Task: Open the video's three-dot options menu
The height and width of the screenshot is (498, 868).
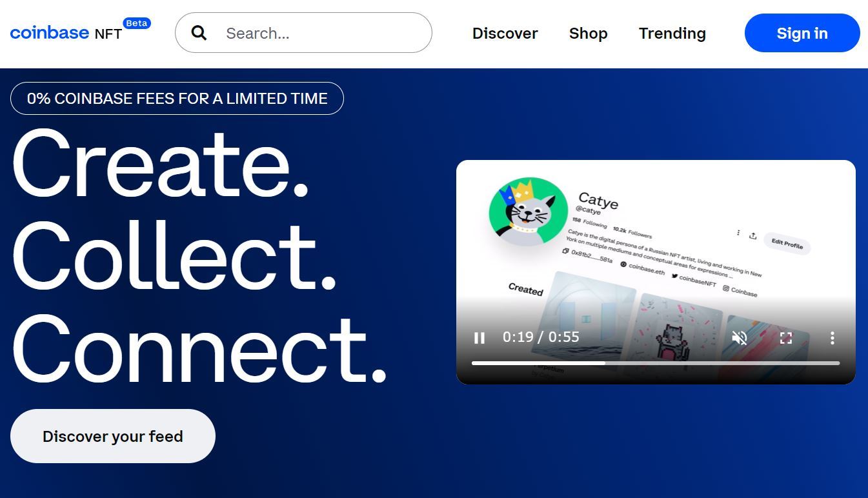Action: pyautogui.click(x=832, y=337)
